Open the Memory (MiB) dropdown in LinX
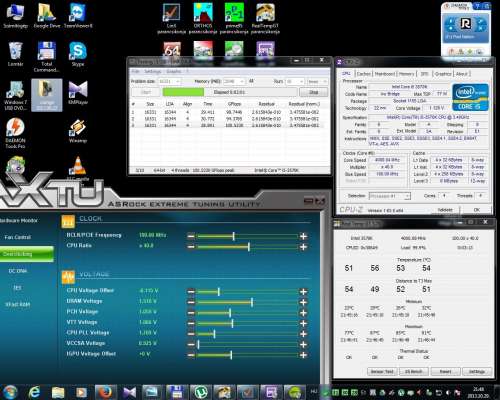 point(233,81)
